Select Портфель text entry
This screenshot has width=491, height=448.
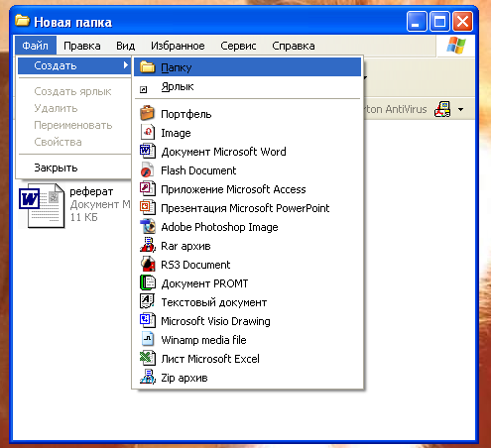185,114
